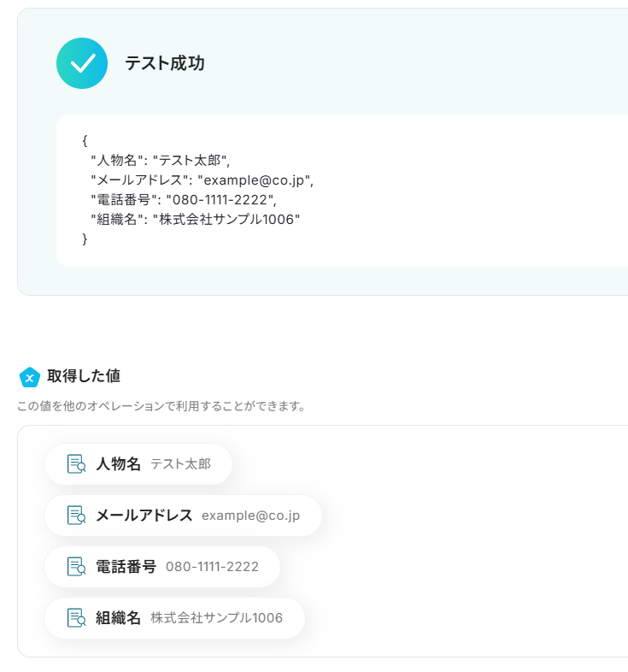Click the 080-1111-2222 value in the chip

[x=212, y=567]
